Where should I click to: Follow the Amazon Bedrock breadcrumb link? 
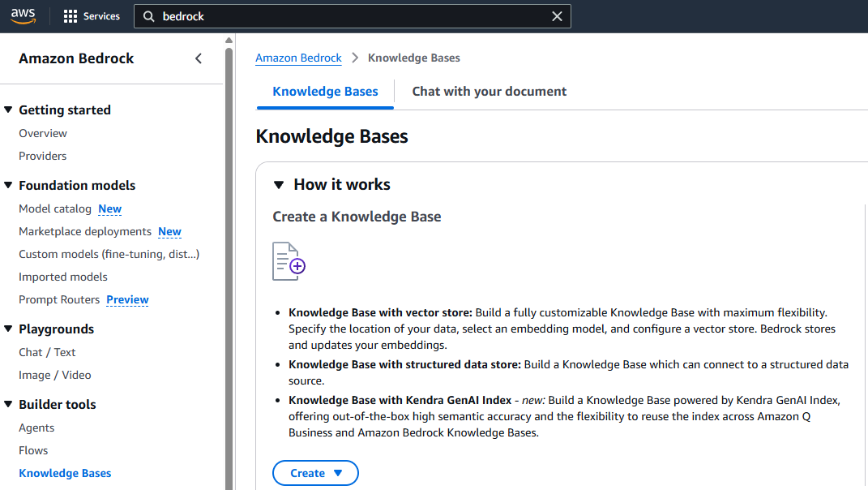(x=298, y=58)
